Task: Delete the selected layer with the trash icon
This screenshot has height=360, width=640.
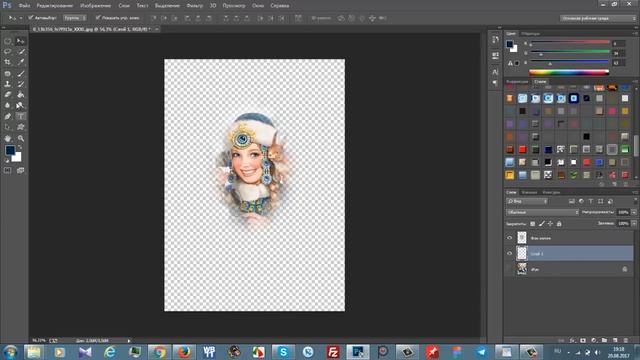Action: [626, 340]
